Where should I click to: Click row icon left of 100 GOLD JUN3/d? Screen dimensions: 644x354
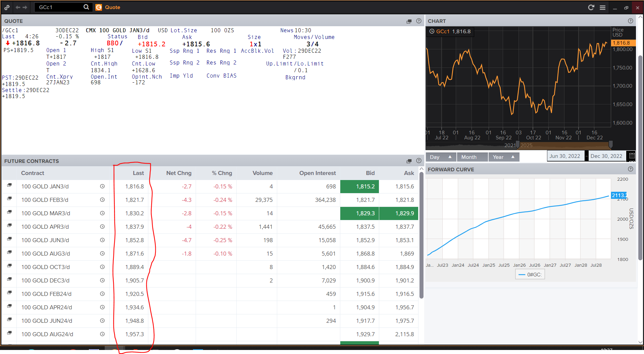pos(9,239)
